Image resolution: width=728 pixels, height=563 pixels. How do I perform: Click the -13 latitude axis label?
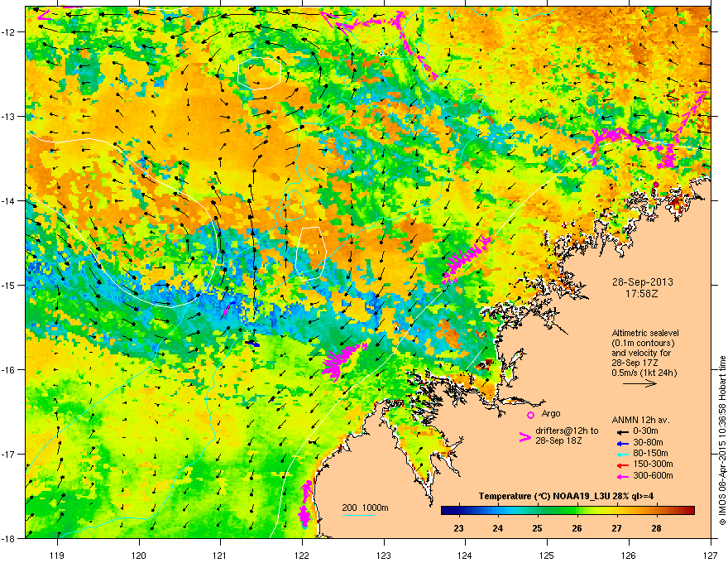click(x=9, y=117)
